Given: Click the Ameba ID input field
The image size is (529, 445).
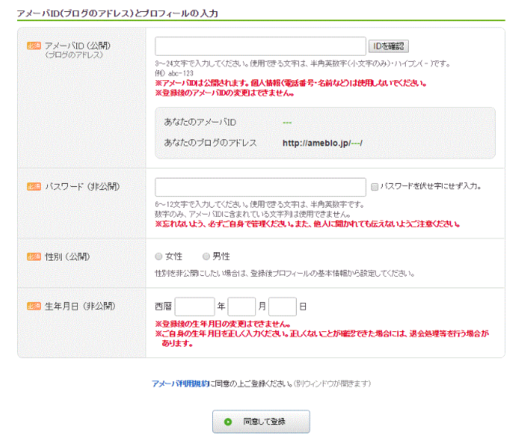Looking at the screenshot, I should click(x=260, y=46).
